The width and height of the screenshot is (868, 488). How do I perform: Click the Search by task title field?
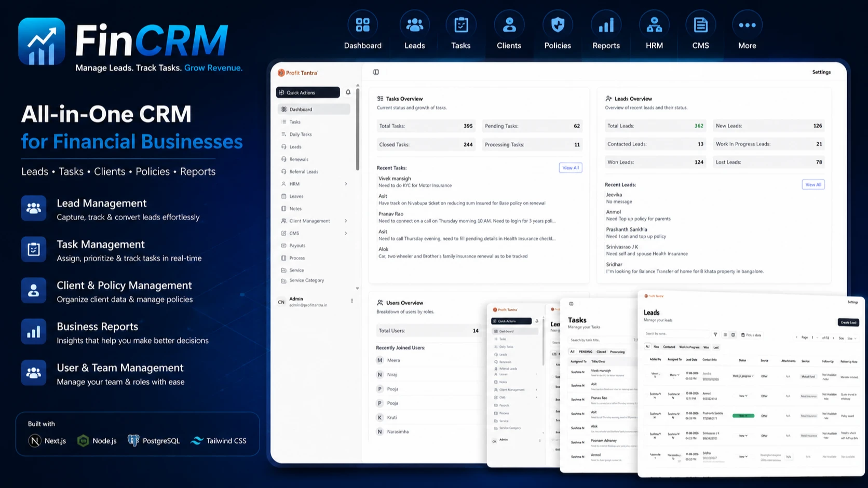point(600,340)
